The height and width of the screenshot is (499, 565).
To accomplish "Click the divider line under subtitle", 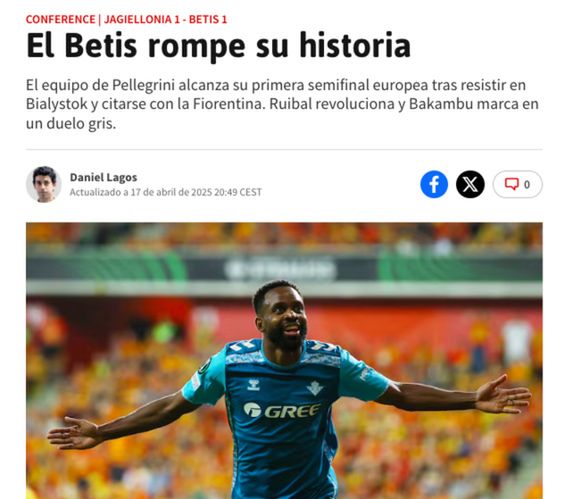I will click(284, 149).
